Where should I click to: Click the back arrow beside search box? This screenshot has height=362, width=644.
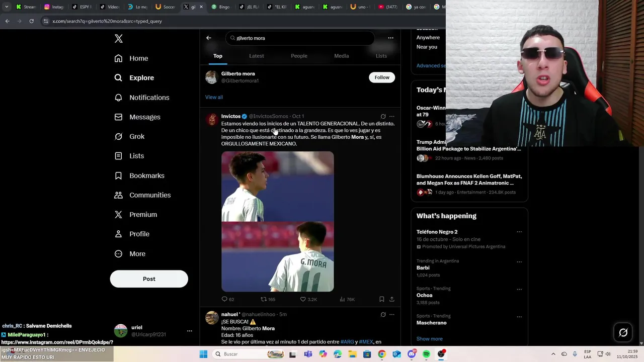pyautogui.click(x=209, y=38)
